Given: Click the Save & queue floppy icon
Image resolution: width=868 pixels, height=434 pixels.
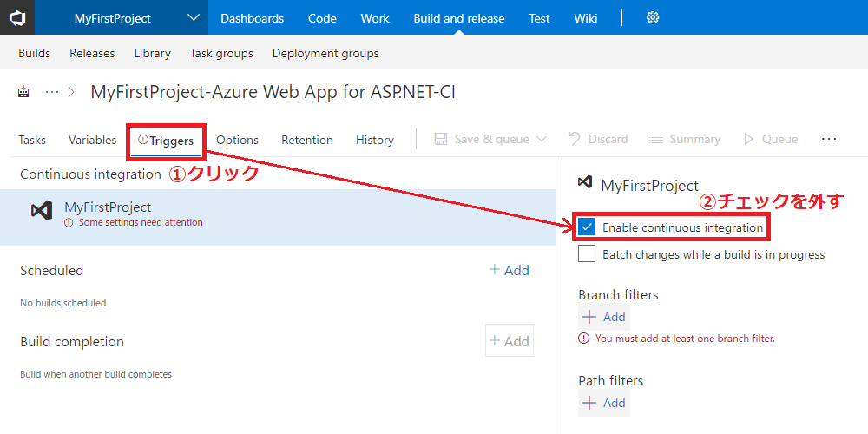Looking at the screenshot, I should (x=441, y=139).
